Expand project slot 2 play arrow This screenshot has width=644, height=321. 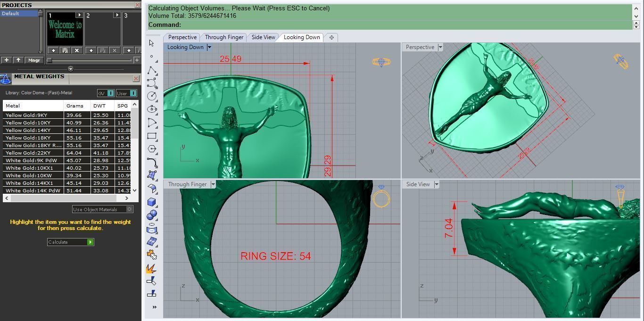point(117,15)
